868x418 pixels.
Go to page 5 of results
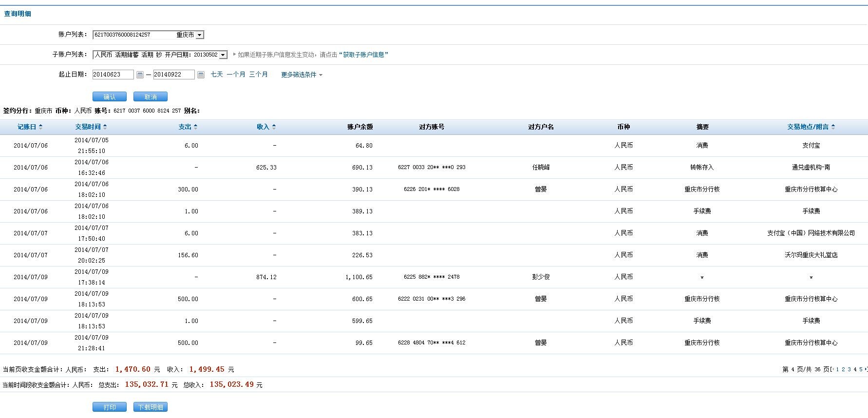[x=861, y=369]
